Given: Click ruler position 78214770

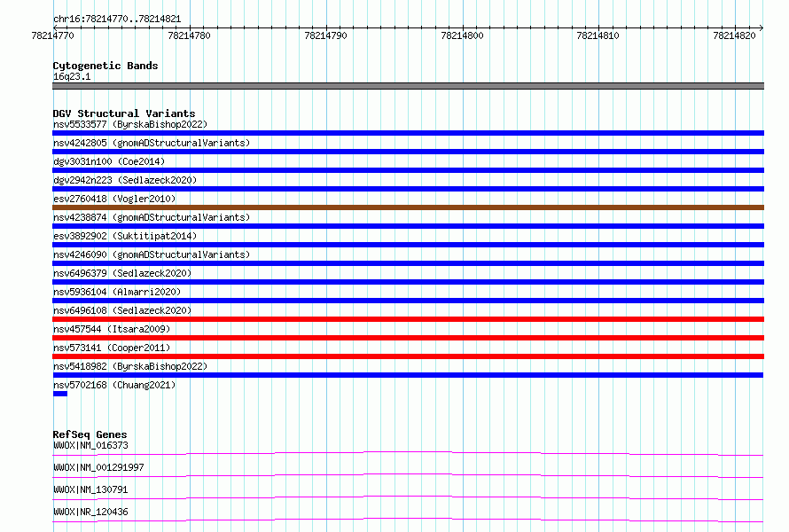Looking at the screenshot, I should [52, 35].
